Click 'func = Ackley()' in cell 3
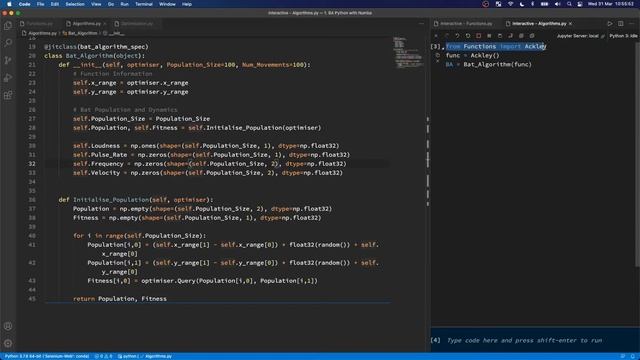Screen dimensions: 640x360 click(472, 56)
